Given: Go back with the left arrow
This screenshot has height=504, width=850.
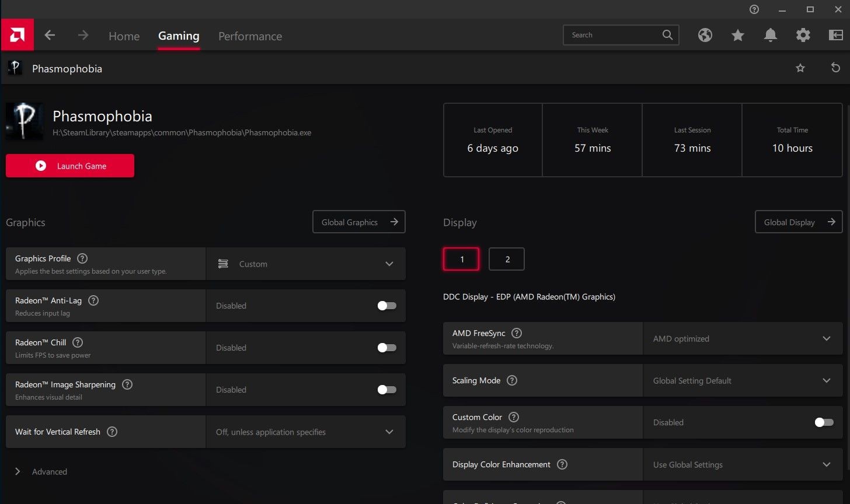Looking at the screenshot, I should [x=50, y=35].
